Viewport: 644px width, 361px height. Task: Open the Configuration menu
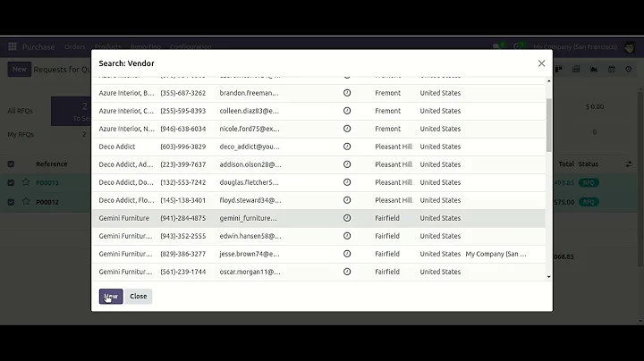tap(191, 46)
